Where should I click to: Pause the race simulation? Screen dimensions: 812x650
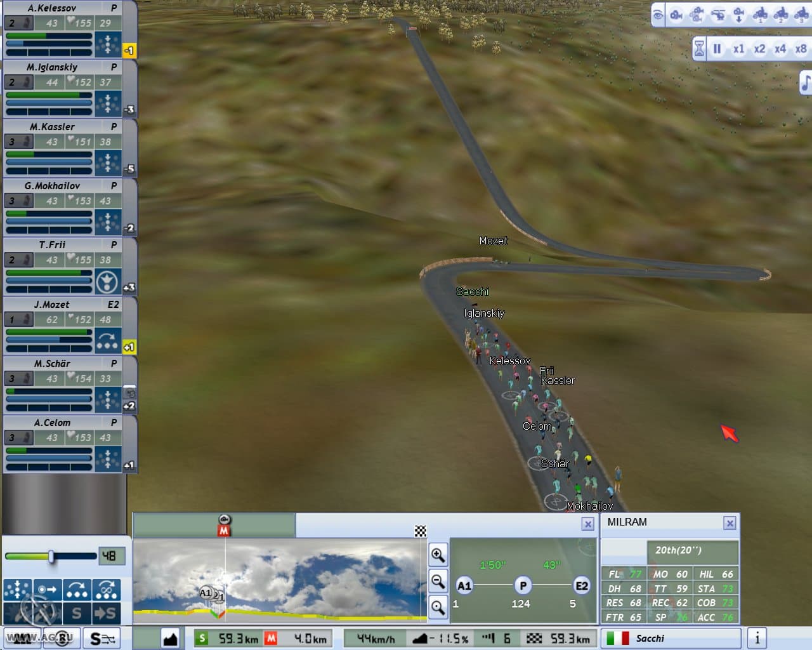[717, 48]
